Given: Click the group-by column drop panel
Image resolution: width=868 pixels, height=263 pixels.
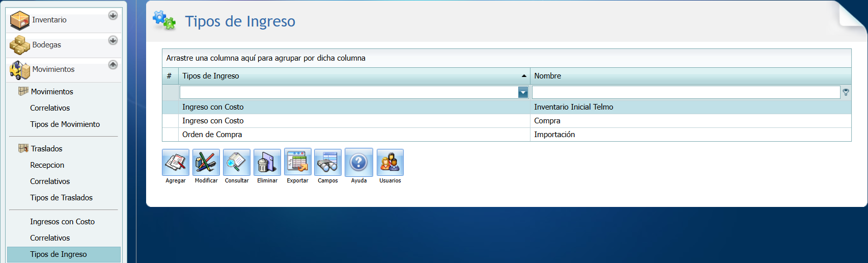Looking at the screenshot, I should [x=507, y=58].
